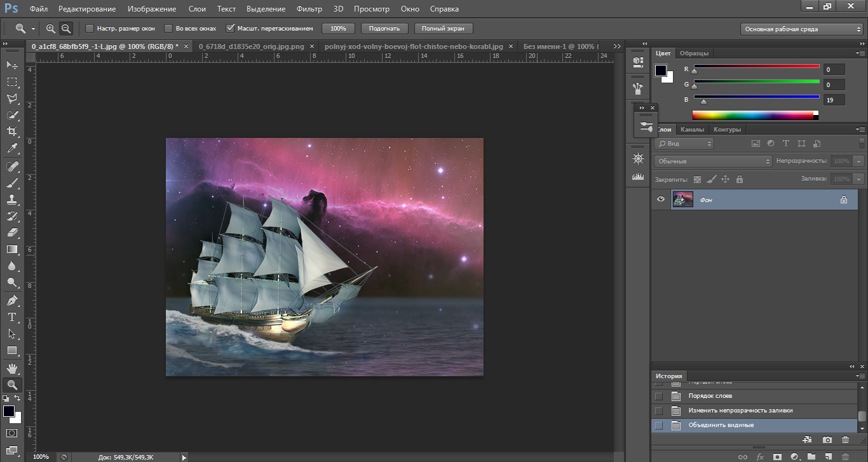The height and width of the screenshot is (462, 868).
Task: Open Color panel flyout menu
Action: [x=860, y=53]
